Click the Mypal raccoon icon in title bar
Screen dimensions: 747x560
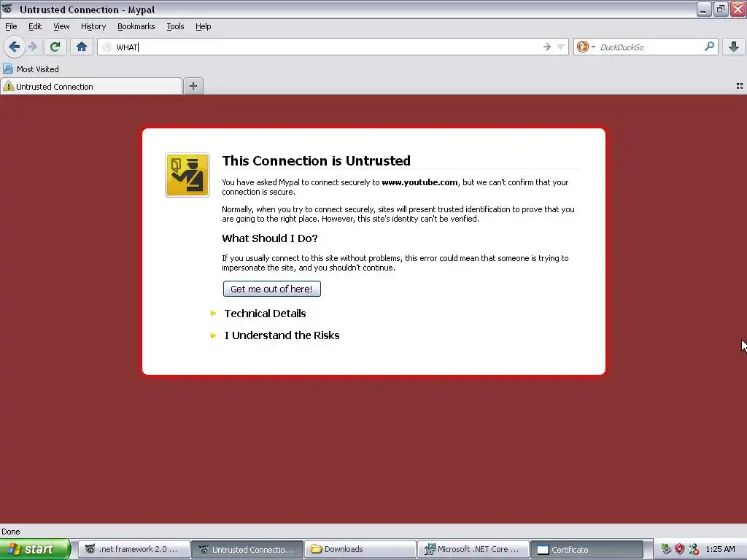7,9
